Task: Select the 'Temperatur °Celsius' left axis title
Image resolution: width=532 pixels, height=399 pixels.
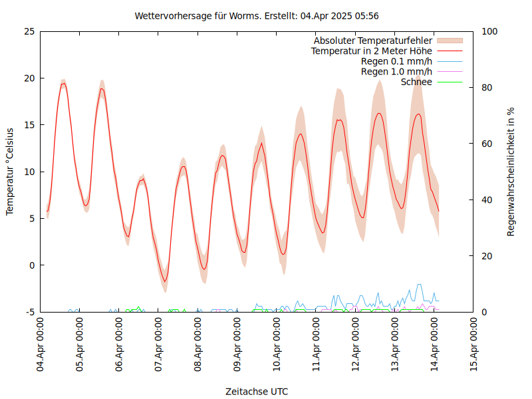Action: coord(10,171)
